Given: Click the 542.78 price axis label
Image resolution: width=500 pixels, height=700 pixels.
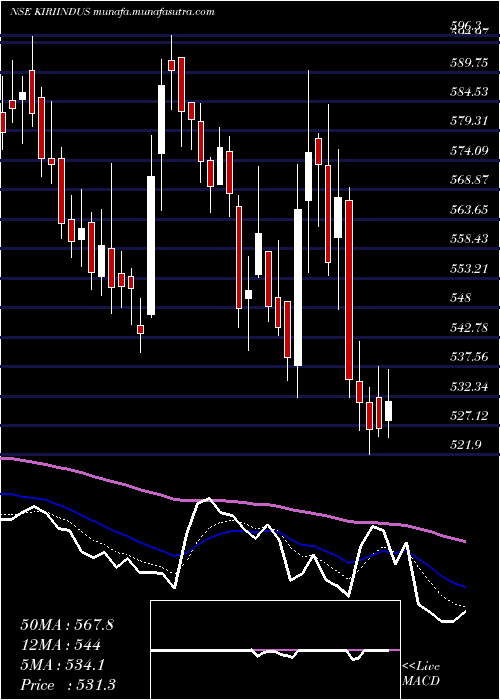Looking at the screenshot, I should point(468,327).
